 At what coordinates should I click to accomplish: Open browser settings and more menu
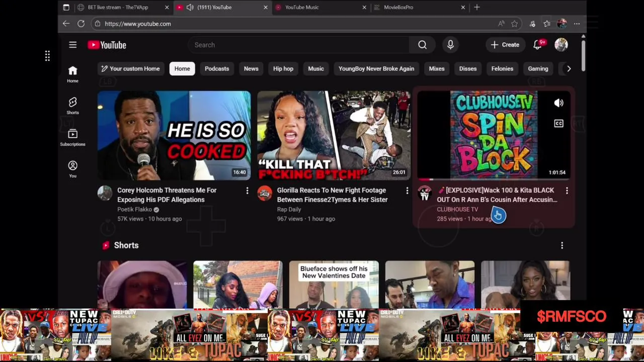[x=577, y=24]
